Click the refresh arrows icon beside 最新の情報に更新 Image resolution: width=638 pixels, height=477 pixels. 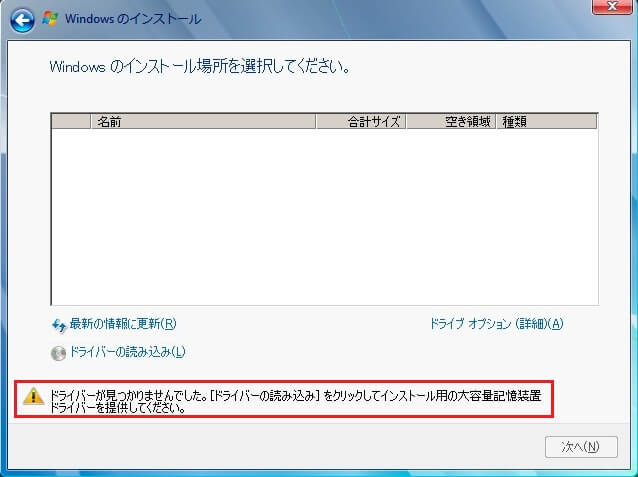click(59, 326)
